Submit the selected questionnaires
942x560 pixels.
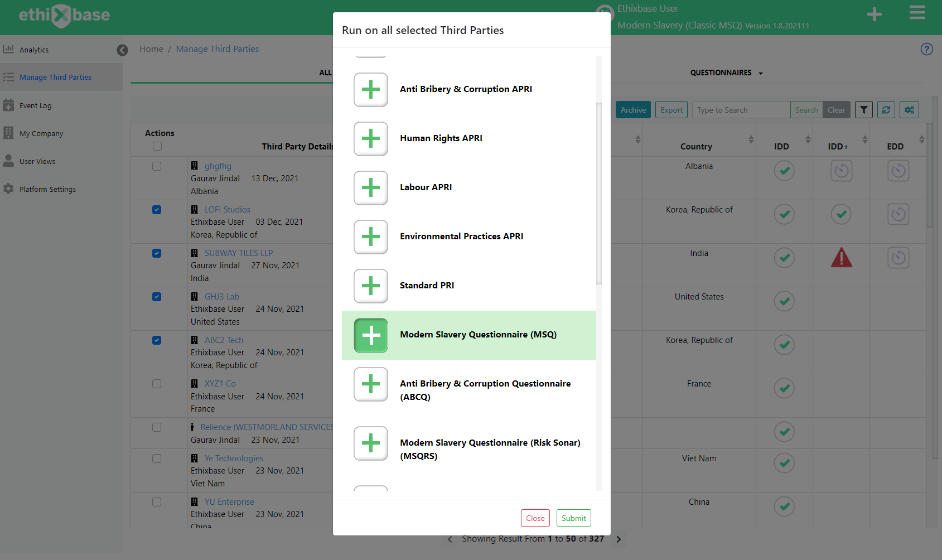click(573, 518)
